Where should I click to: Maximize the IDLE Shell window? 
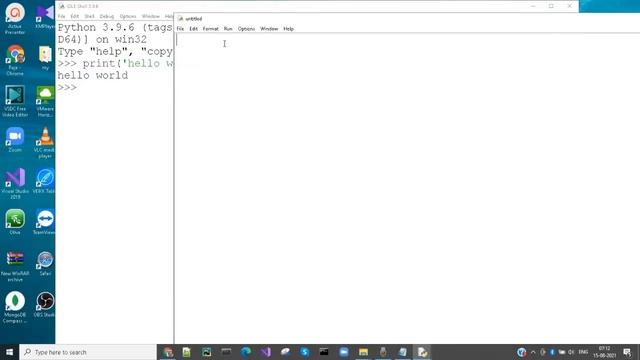(x=551, y=6)
